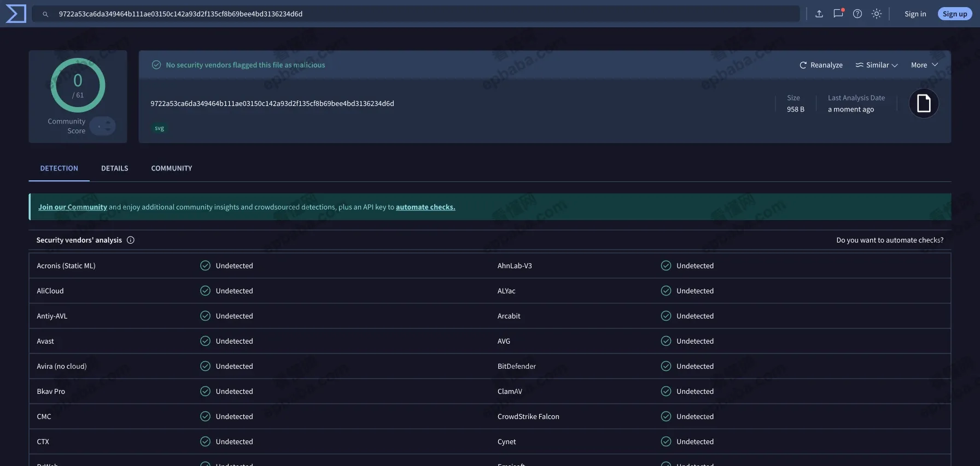Image resolution: width=980 pixels, height=466 pixels.
Task: Click the Arcabit vendor name
Action: pyautogui.click(x=509, y=316)
